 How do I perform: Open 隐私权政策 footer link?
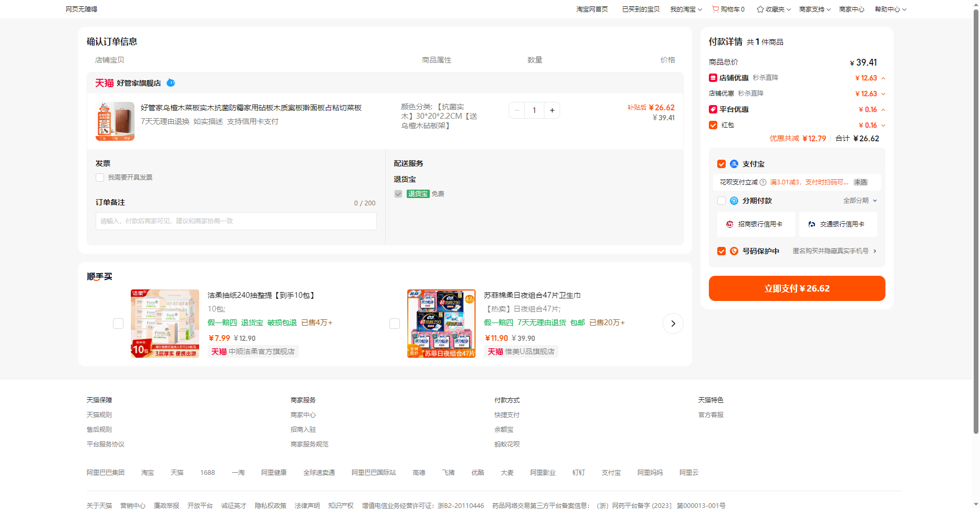tap(271, 505)
